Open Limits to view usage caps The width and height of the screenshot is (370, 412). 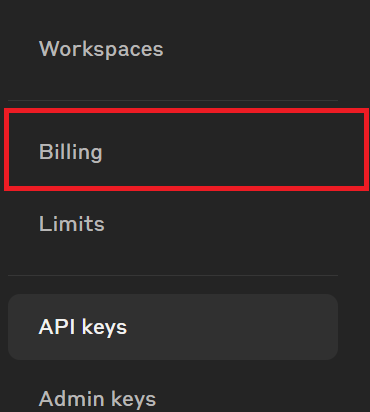[x=173, y=223]
